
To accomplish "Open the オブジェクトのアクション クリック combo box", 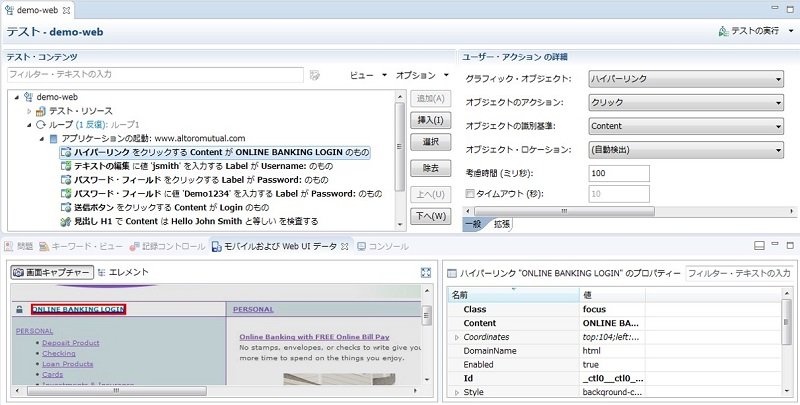I will point(686,103).
